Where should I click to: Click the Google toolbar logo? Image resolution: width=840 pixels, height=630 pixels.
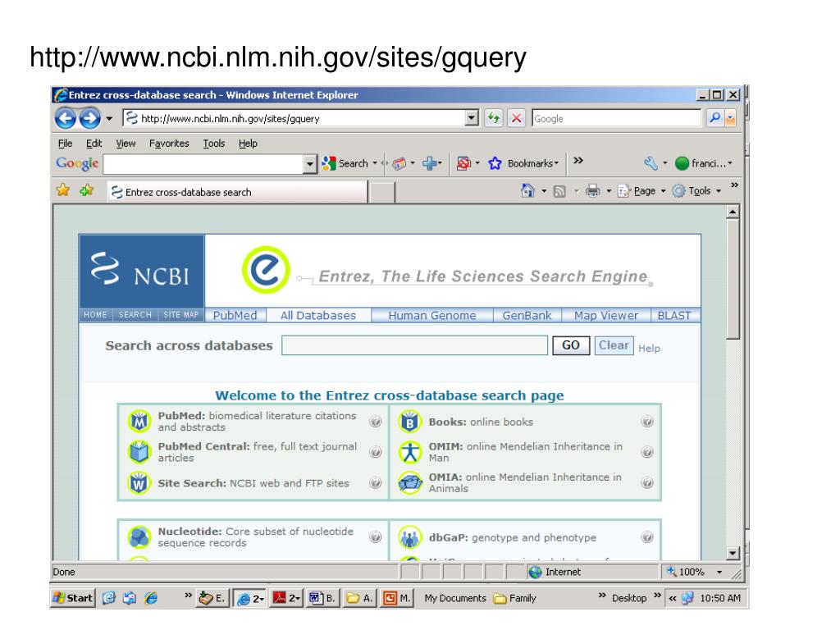coord(77,163)
